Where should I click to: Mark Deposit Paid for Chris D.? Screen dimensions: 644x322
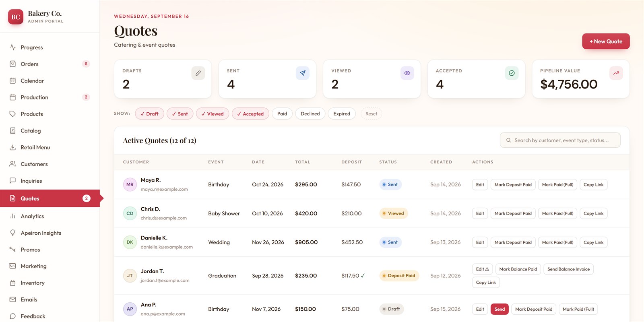click(x=513, y=213)
